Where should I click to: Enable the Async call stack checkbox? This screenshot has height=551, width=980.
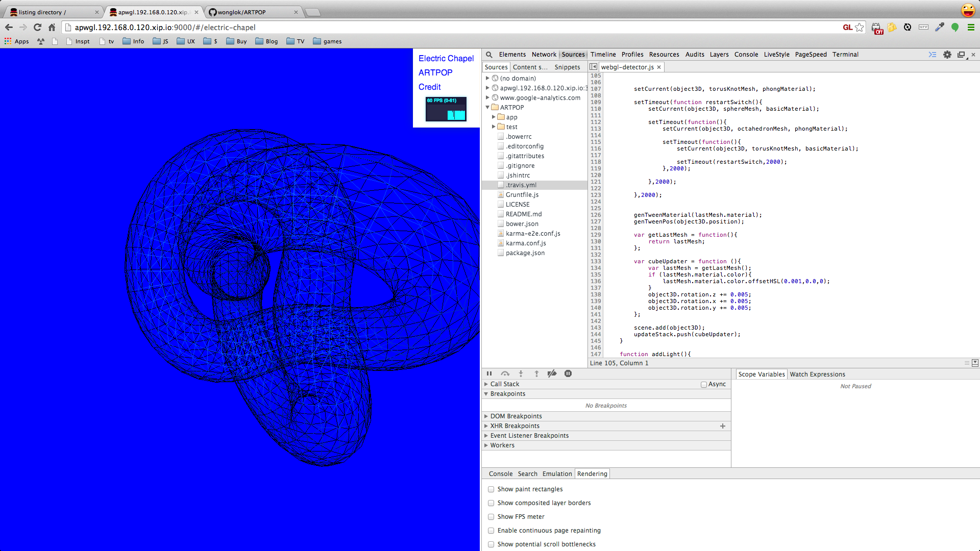[x=704, y=384]
